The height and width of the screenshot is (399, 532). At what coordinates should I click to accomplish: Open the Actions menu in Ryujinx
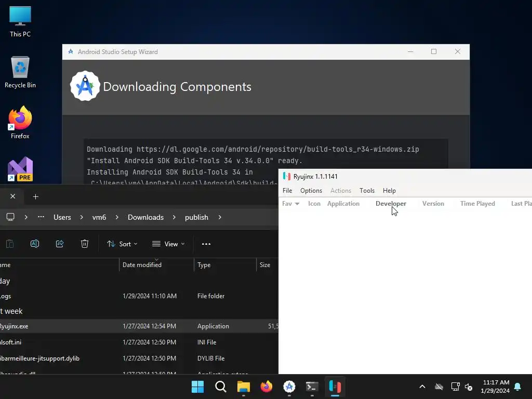point(341,191)
